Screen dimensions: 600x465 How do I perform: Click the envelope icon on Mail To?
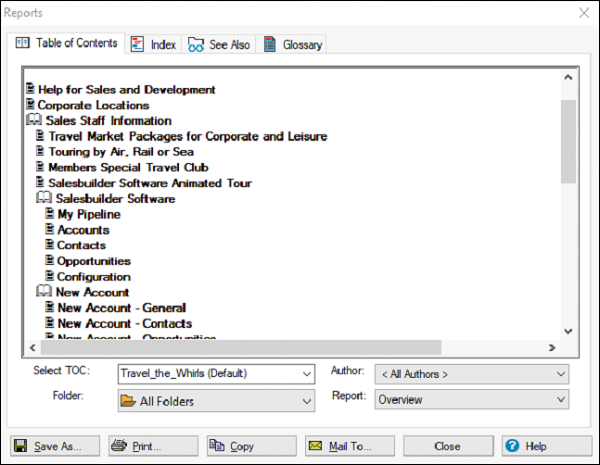(x=314, y=446)
